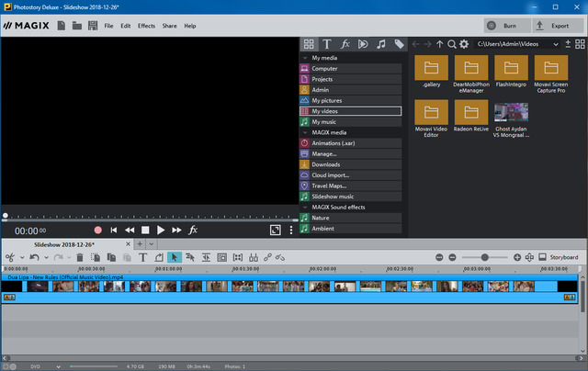Open the Edit menu

(126, 26)
